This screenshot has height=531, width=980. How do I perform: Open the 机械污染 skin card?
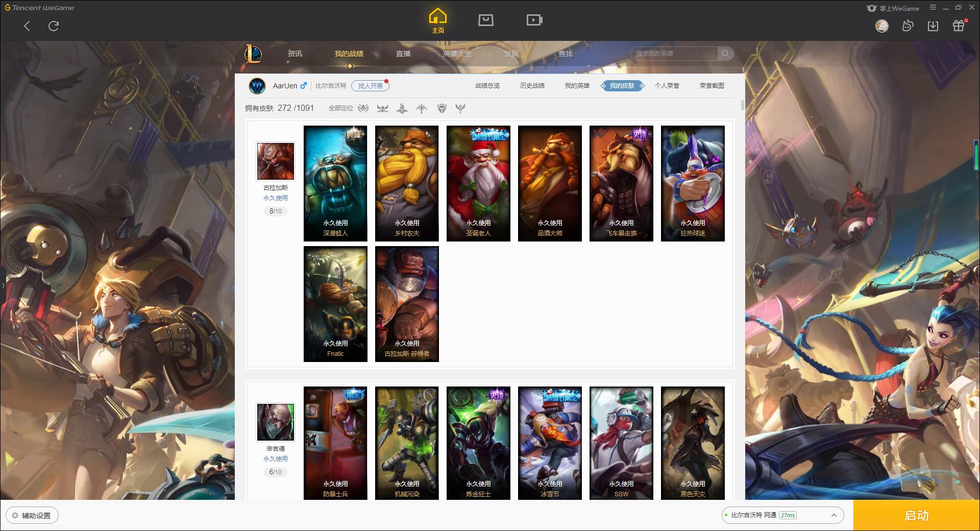pos(407,443)
